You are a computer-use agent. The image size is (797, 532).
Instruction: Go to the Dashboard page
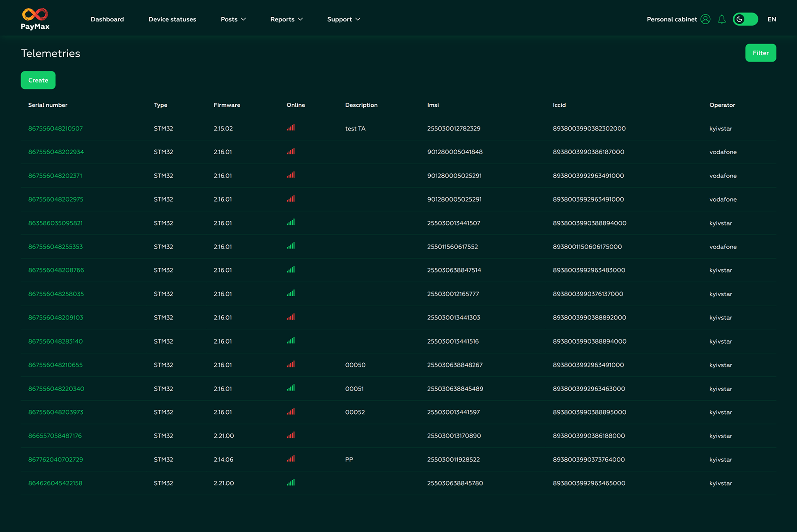(107, 19)
